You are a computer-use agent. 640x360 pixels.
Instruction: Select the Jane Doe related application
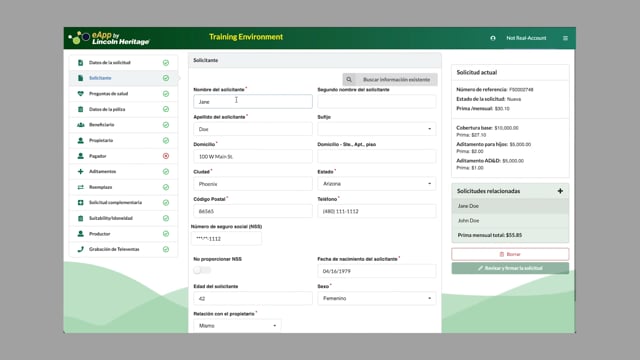coord(510,206)
